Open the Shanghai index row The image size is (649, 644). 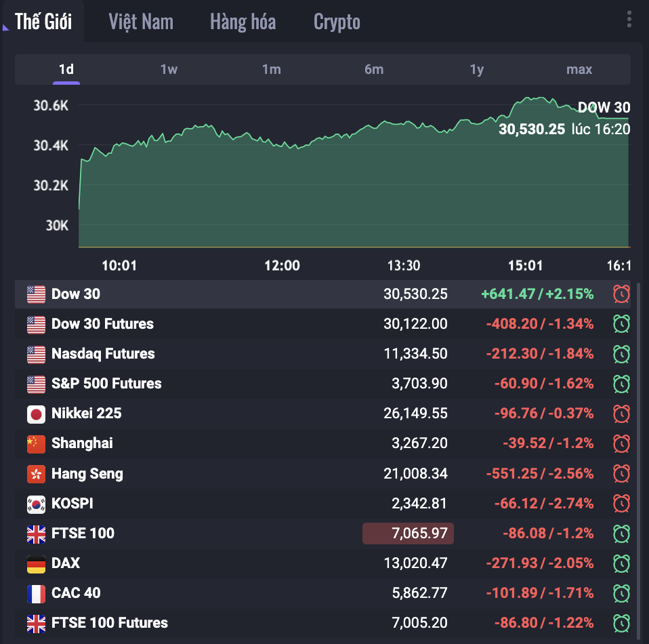[82, 443]
